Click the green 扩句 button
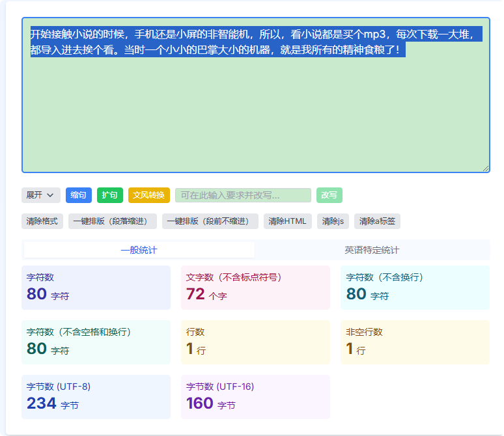 pos(110,195)
